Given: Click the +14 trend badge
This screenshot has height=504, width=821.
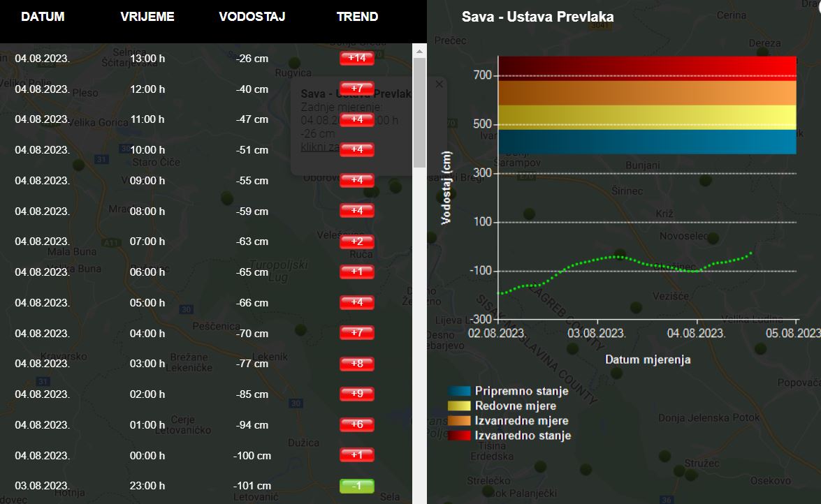Looking at the screenshot, I should tap(357, 58).
